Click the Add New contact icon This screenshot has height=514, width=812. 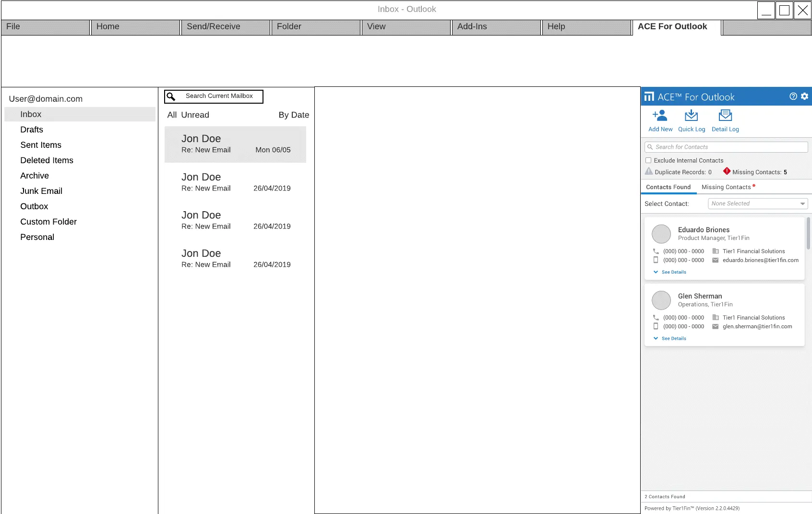[660, 116]
